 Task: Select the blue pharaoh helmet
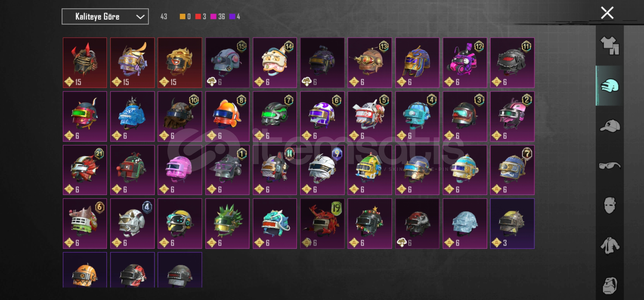[417, 63]
